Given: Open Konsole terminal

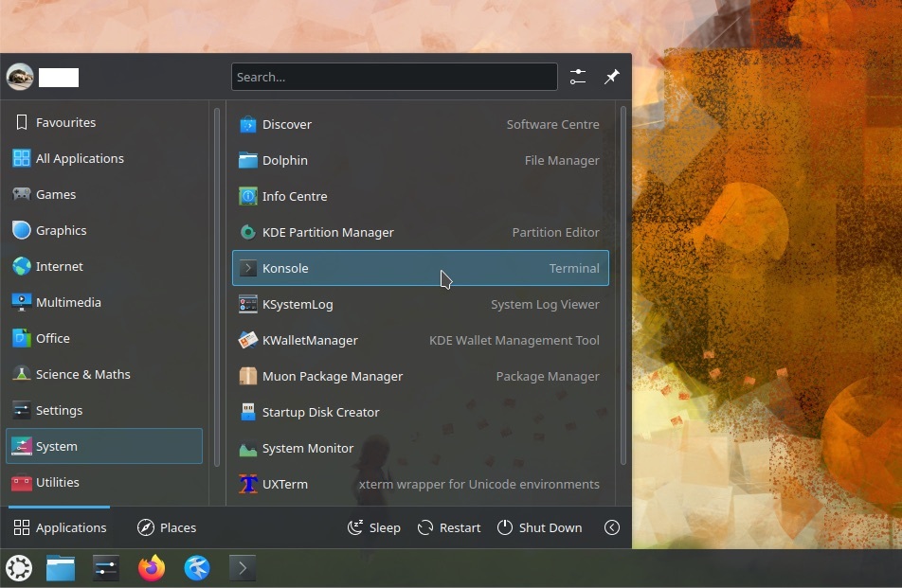Looking at the screenshot, I should click(420, 268).
